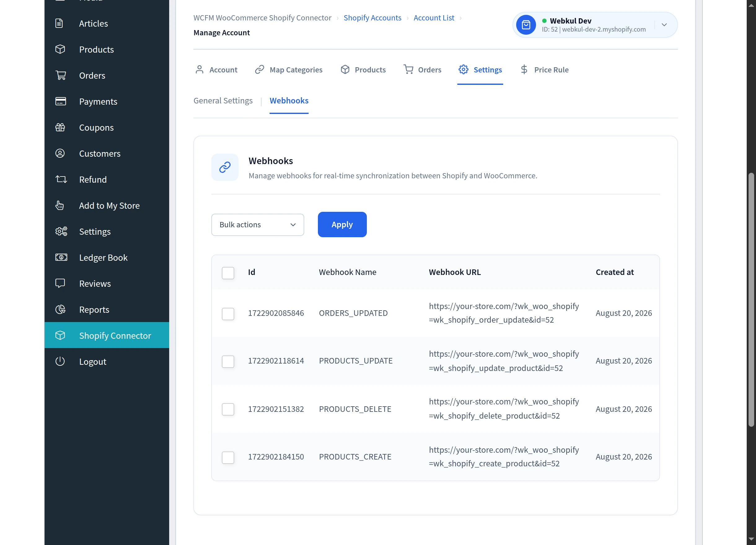Switch to the Account tab
Image resolution: width=756 pixels, height=545 pixels.
216,70
